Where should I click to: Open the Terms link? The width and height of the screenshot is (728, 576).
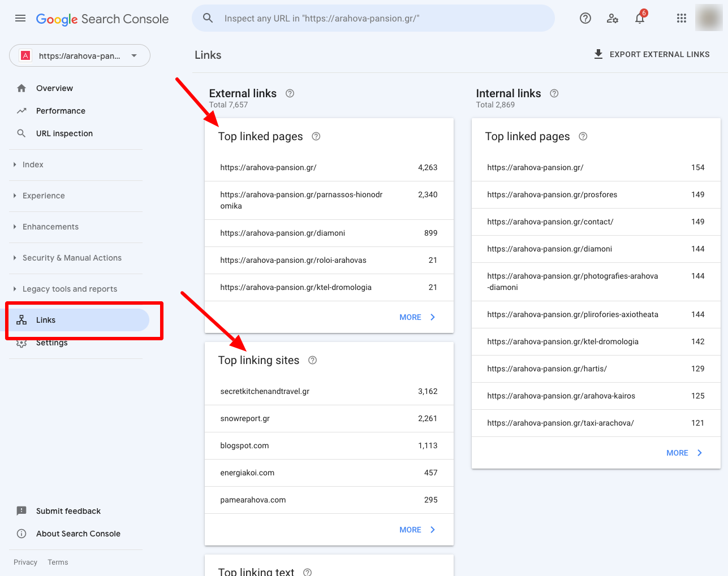(x=58, y=562)
